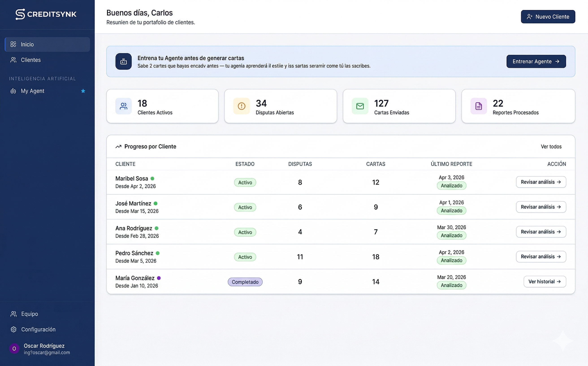Image resolution: width=588 pixels, height=366 pixels.
Task: Open Configuración settings
Action: 48,329
